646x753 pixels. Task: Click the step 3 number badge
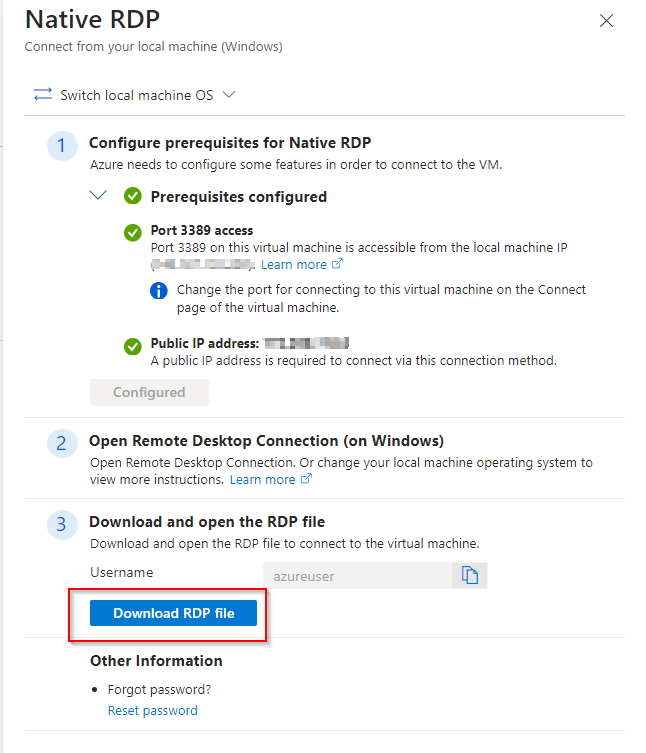coord(61,524)
